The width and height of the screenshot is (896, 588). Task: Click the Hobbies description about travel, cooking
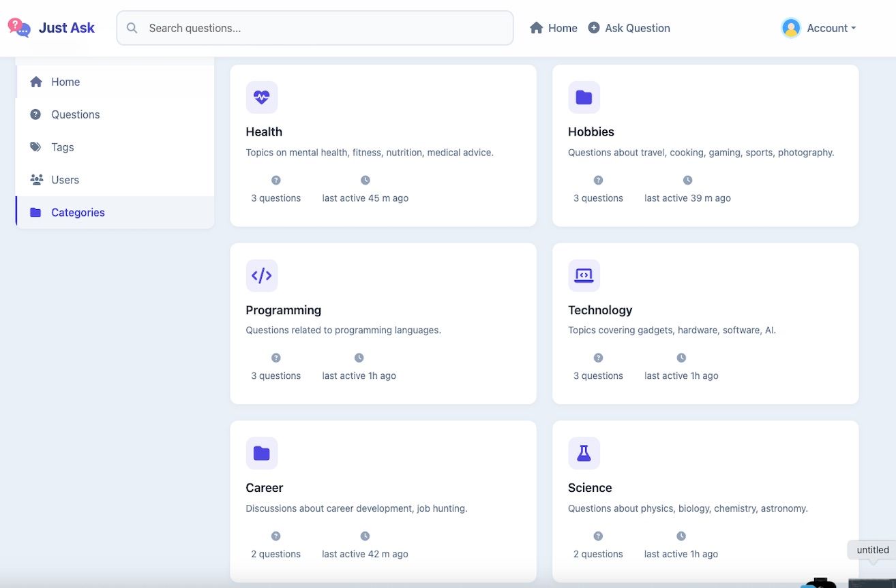(701, 153)
